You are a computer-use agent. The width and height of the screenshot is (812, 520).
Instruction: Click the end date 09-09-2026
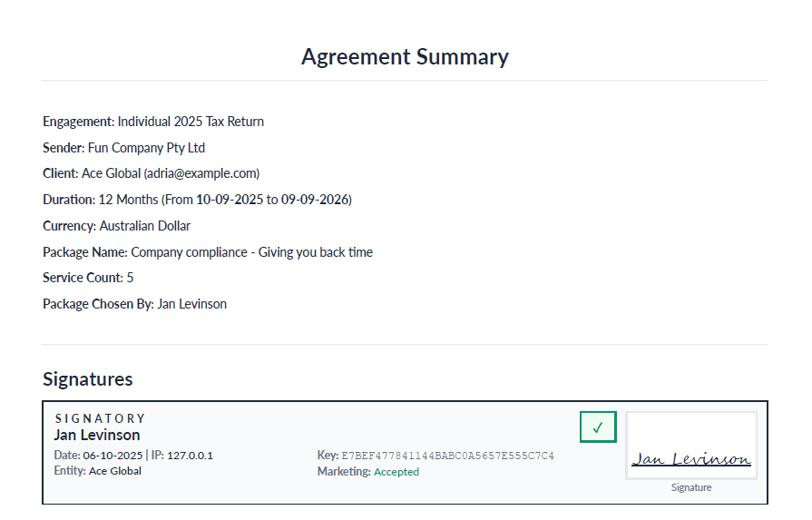(x=315, y=200)
